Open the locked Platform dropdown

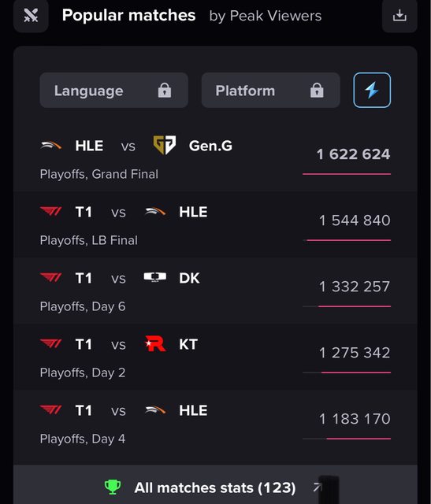(x=270, y=90)
